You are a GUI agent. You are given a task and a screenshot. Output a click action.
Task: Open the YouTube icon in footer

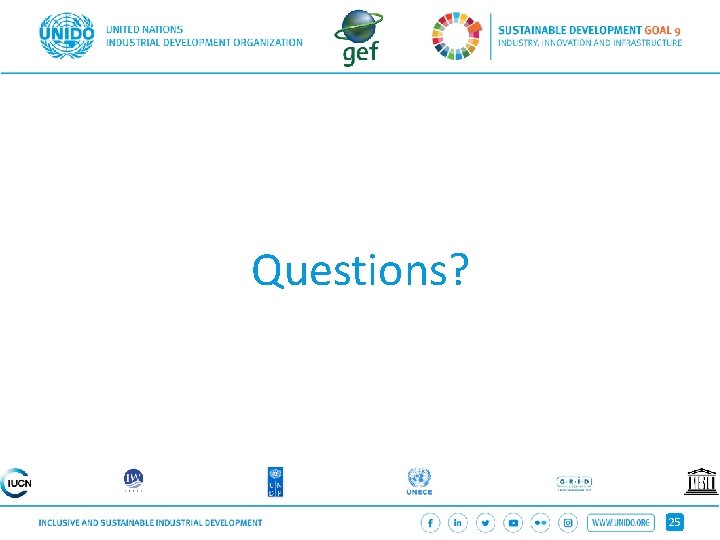513,523
